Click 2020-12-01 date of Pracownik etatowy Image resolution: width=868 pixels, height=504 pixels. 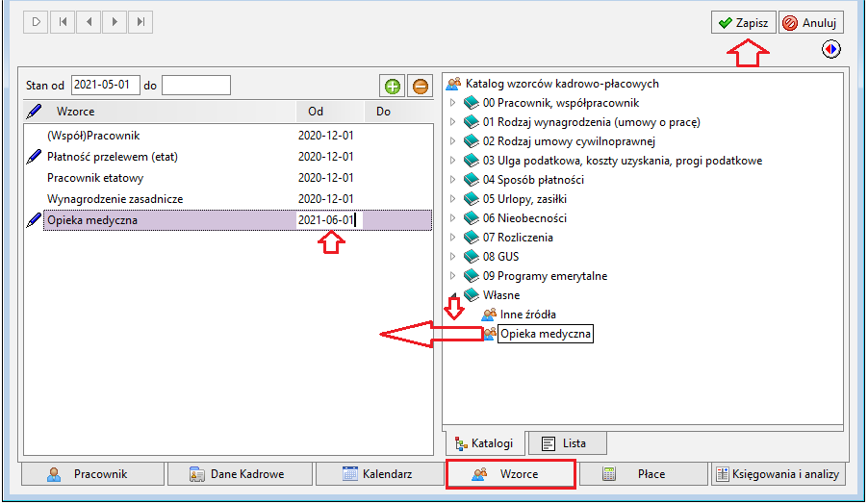point(325,178)
